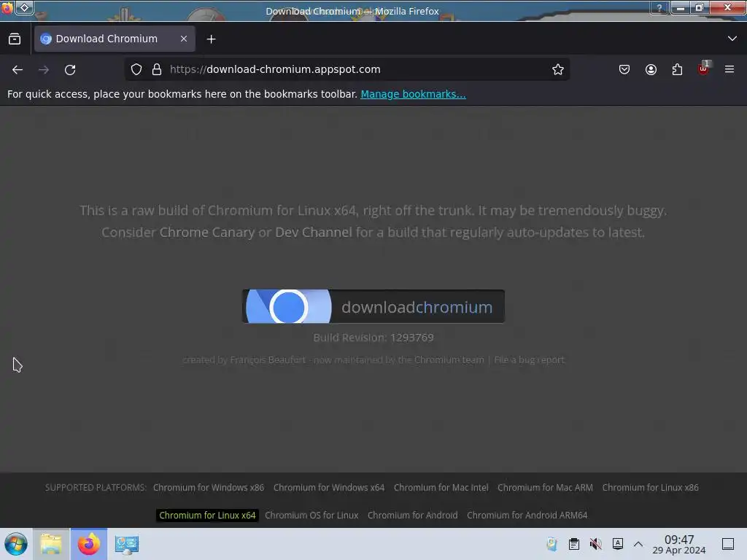Click the titlebar help question mark
Viewport: 747px width, 560px height.
tap(659, 8)
